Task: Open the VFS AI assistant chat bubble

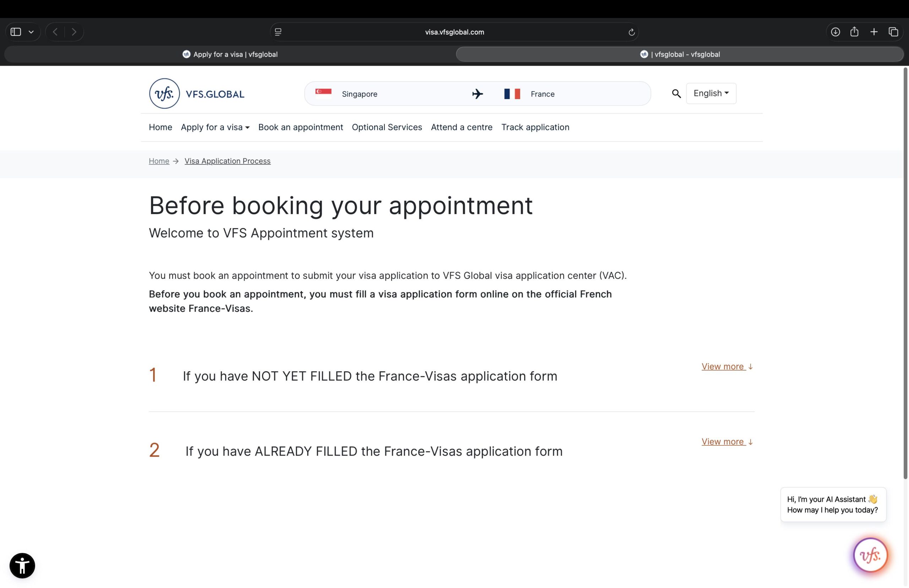Action: 870,555
